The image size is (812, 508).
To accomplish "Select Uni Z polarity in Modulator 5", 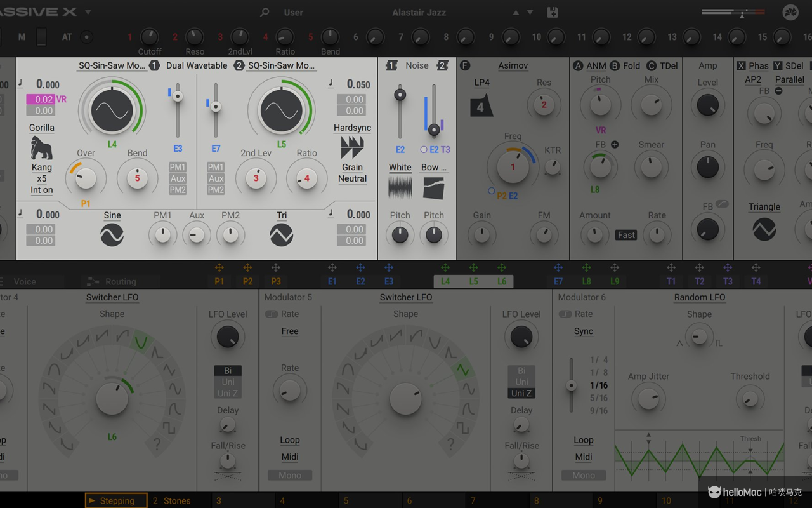I will pyautogui.click(x=521, y=393).
